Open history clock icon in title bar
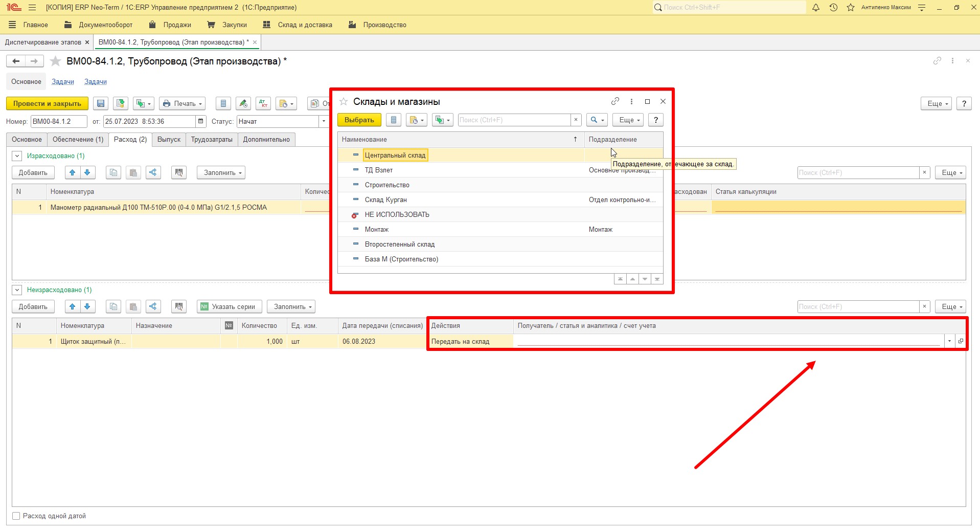The image size is (980, 531). (x=833, y=7)
